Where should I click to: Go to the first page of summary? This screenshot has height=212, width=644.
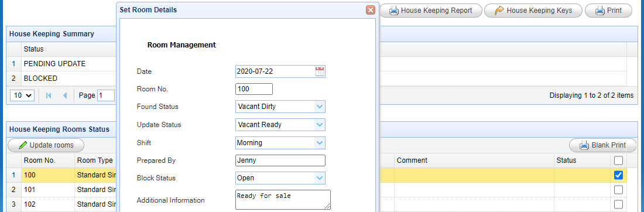click(x=49, y=95)
